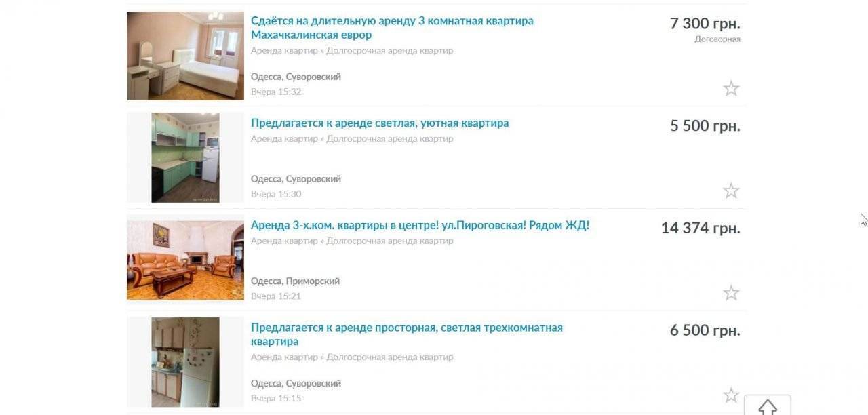This screenshot has height=415, width=868.
Task: Favorite the 5 500 грн. listing star
Action: click(731, 191)
